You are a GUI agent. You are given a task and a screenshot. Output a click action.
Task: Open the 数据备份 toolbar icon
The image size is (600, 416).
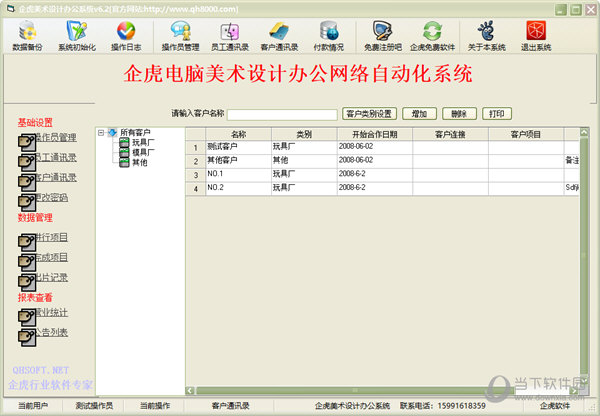[x=27, y=36]
